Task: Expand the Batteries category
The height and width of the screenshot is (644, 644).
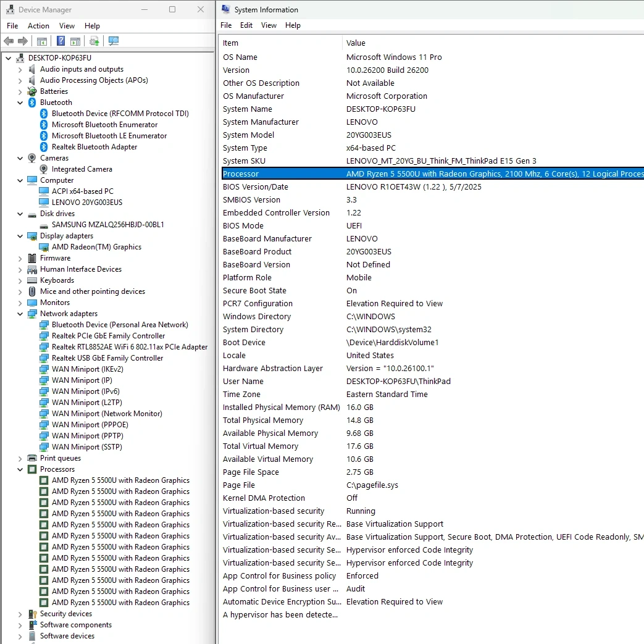Action: 20,91
